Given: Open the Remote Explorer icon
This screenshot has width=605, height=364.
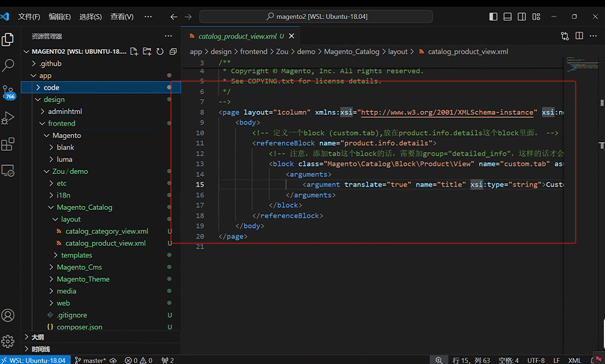Looking at the screenshot, I should coord(9,171).
